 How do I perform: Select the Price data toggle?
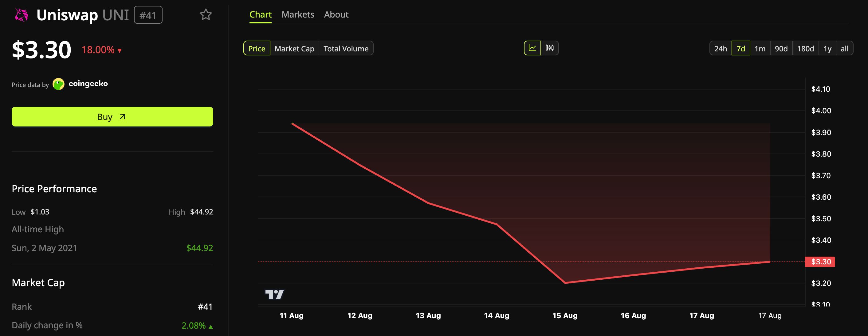point(257,48)
